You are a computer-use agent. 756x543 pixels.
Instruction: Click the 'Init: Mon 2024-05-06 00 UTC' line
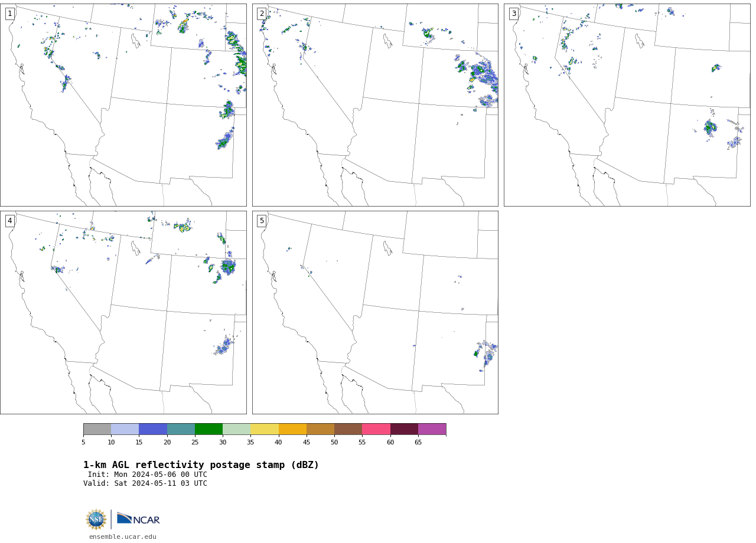click(148, 475)
